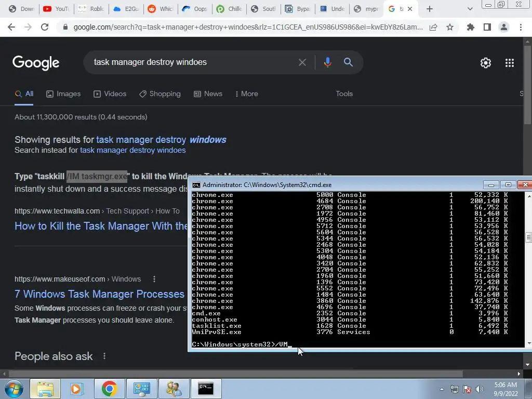
Task: Switch to the YouTube tab
Action: pyautogui.click(x=57, y=9)
